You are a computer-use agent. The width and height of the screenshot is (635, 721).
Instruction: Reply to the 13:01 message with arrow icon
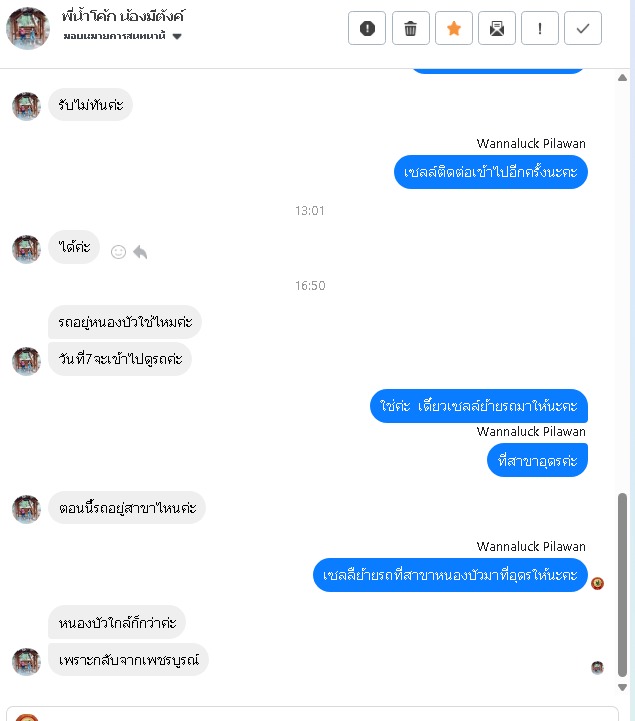(x=140, y=252)
